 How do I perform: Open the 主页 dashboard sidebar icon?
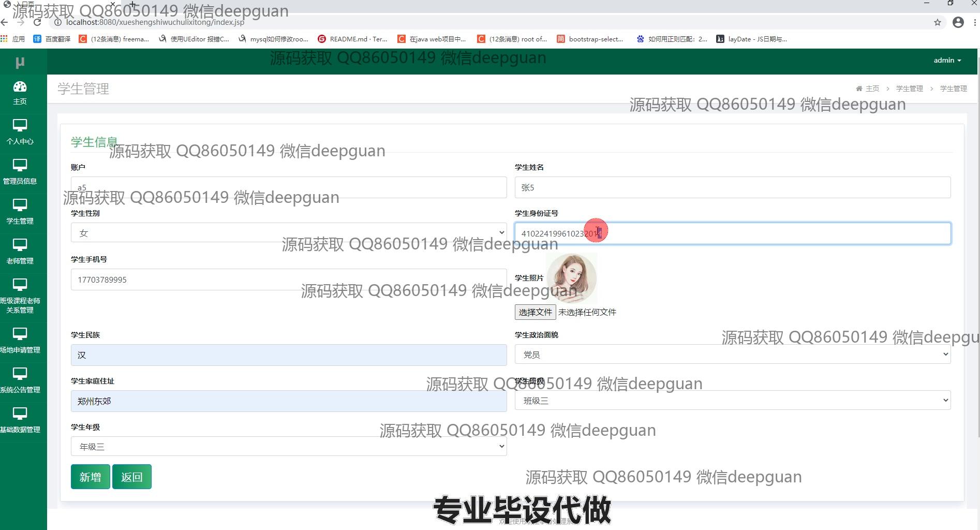tap(20, 87)
